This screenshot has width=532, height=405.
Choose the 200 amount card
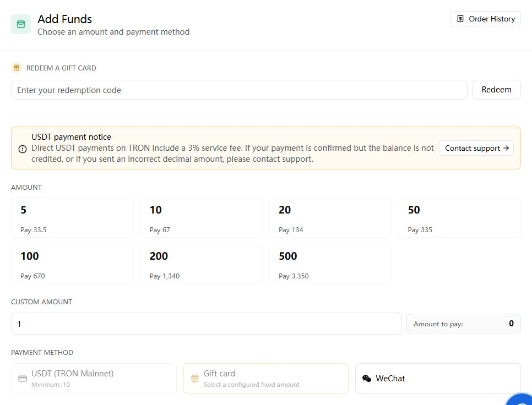(x=202, y=264)
